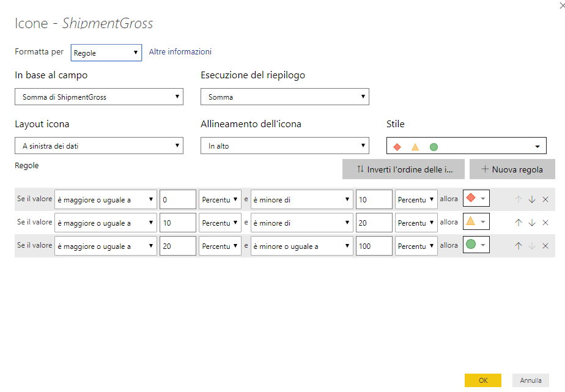
Task: Click the Altre informazioni link
Action: [180, 51]
